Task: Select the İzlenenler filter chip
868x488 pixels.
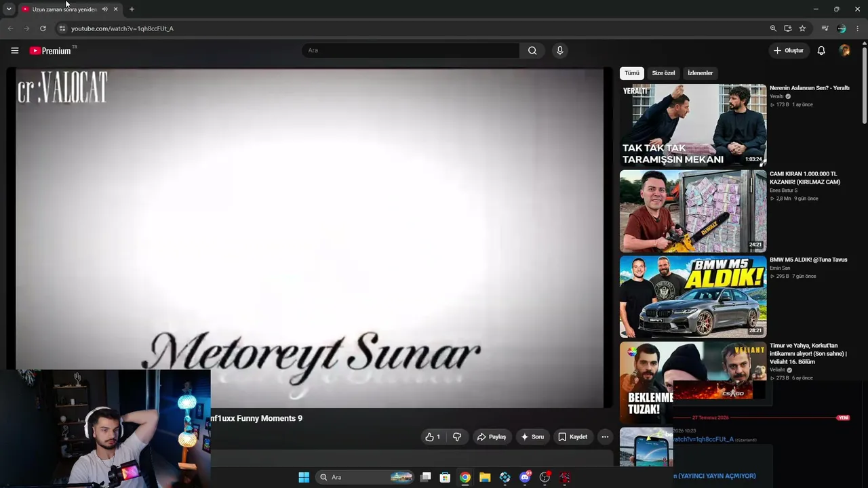Action: [x=701, y=73]
